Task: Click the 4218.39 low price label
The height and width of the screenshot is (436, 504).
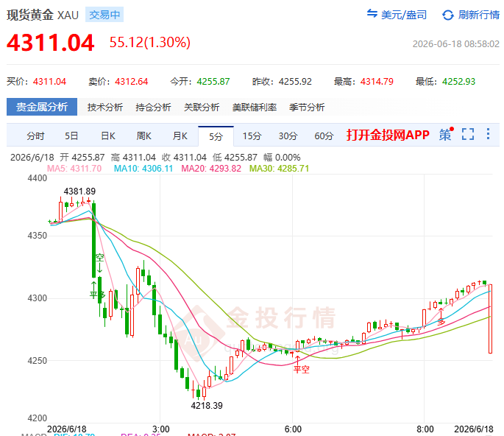Action: (x=207, y=405)
